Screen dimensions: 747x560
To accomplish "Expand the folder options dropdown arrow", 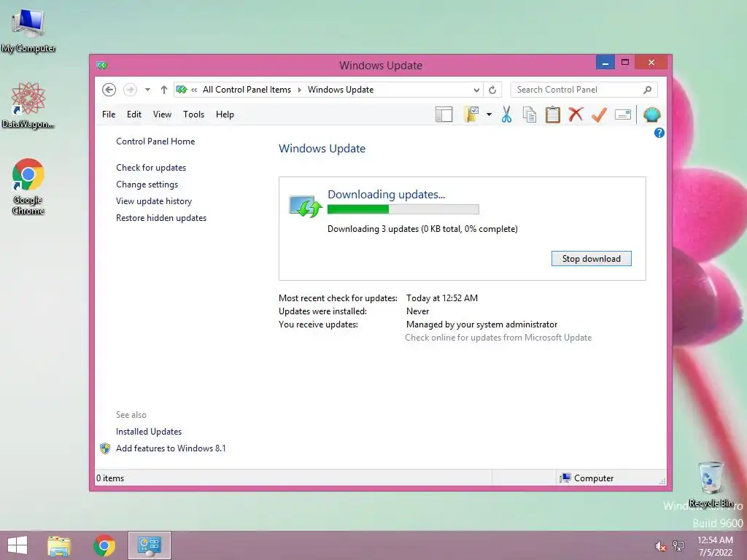I will point(489,114).
